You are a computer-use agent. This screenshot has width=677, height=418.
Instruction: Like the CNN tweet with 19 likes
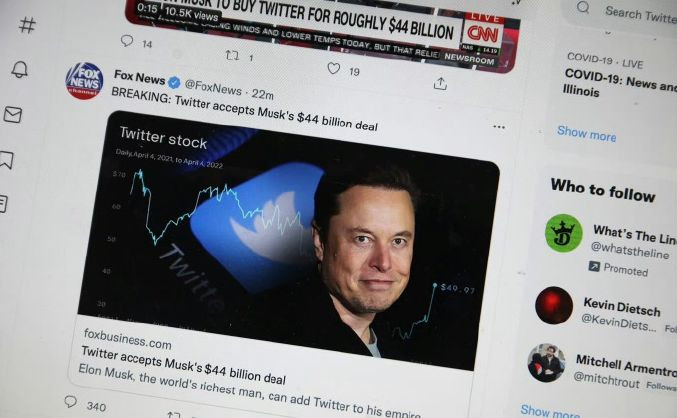pos(333,68)
